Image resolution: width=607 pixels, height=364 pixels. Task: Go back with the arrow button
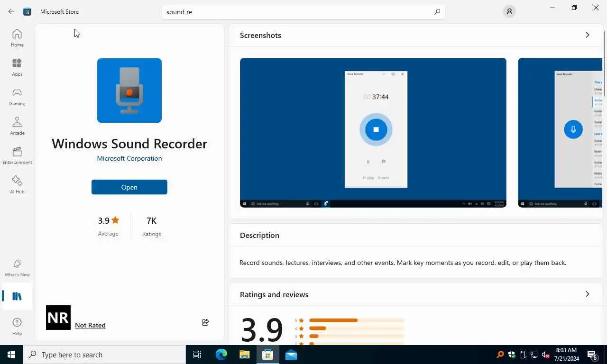pos(11,11)
